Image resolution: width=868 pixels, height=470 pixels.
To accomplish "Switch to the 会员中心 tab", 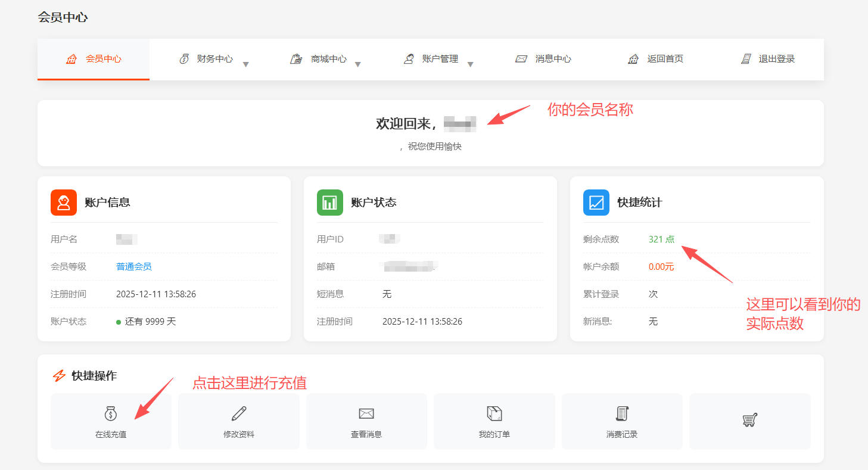I will coord(93,59).
